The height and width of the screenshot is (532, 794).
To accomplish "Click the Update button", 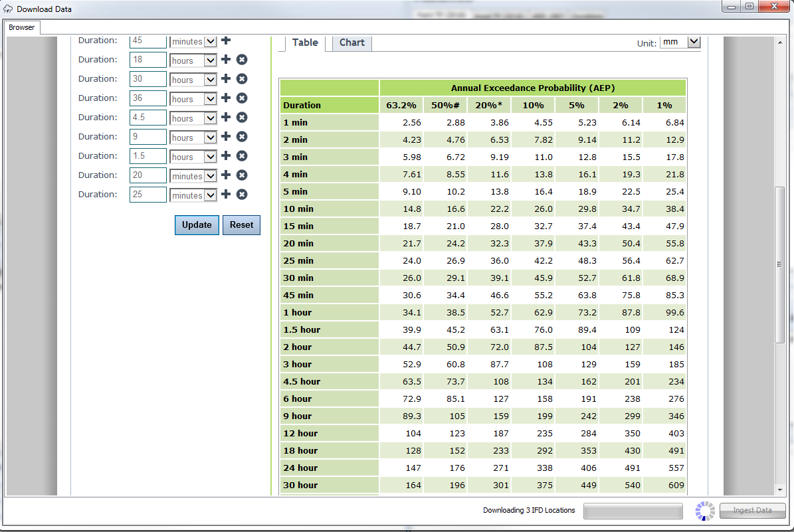I will point(197,224).
